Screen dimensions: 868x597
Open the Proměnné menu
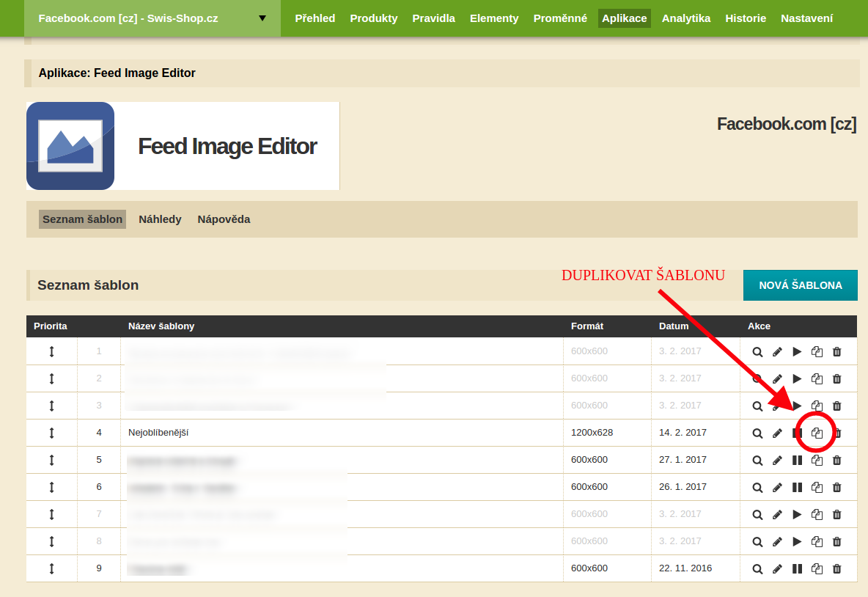click(x=560, y=18)
